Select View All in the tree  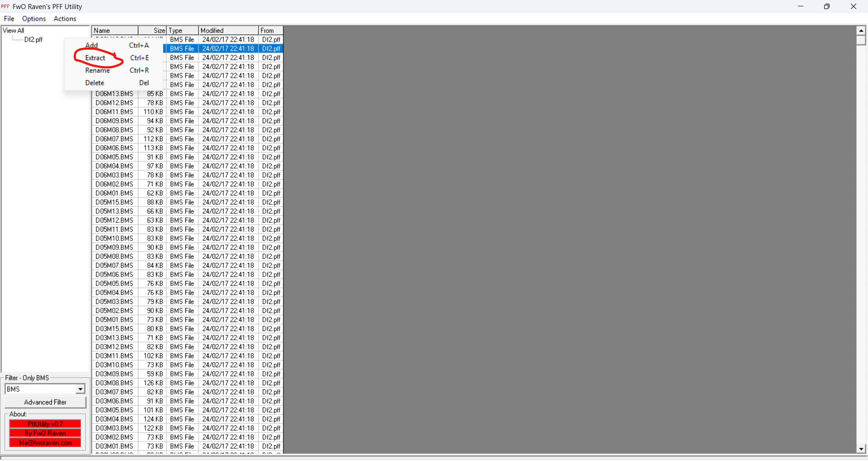tap(14, 30)
